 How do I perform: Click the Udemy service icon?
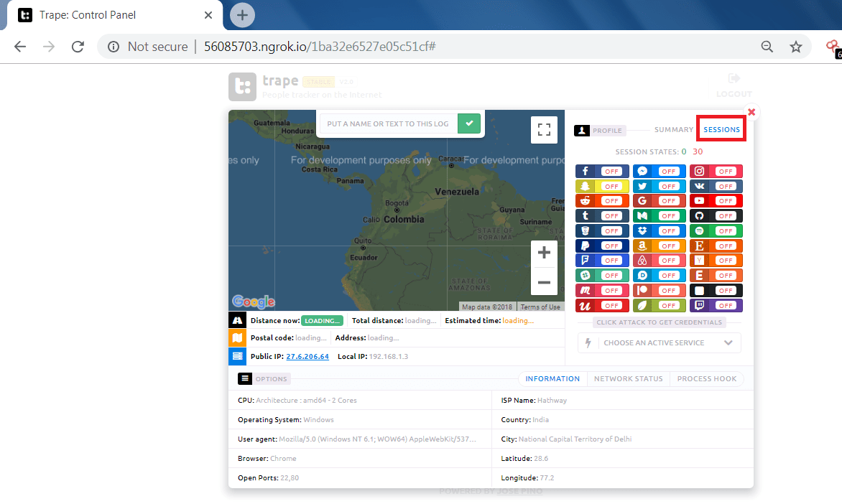pyautogui.click(x=586, y=305)
